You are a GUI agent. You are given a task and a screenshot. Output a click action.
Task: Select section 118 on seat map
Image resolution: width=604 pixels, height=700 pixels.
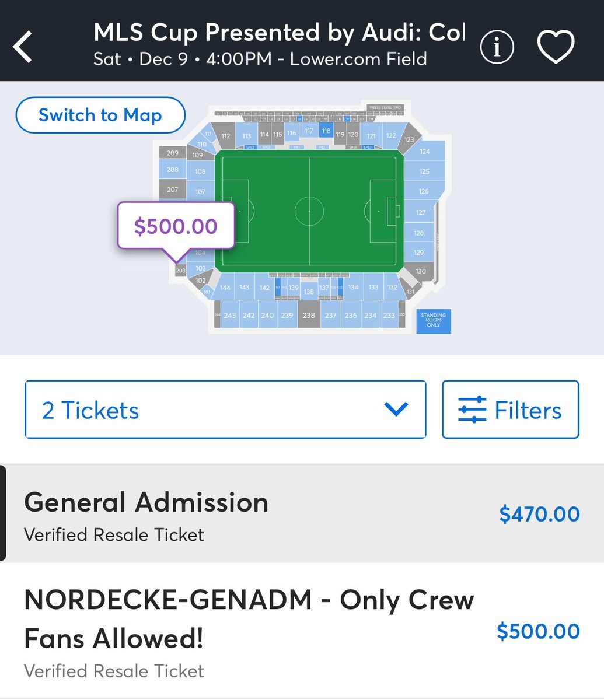(326, 131)
